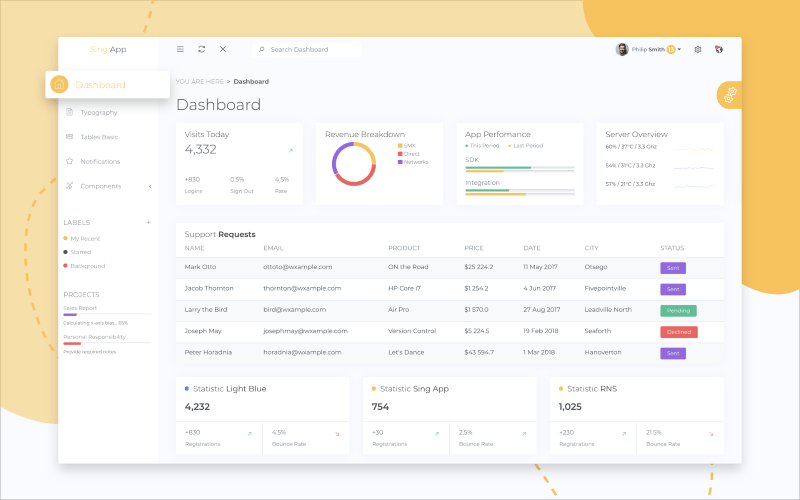Click the Notifications star icon
Image resolution: width=800 pixels, height=500 pixels.
click(69, 161)
